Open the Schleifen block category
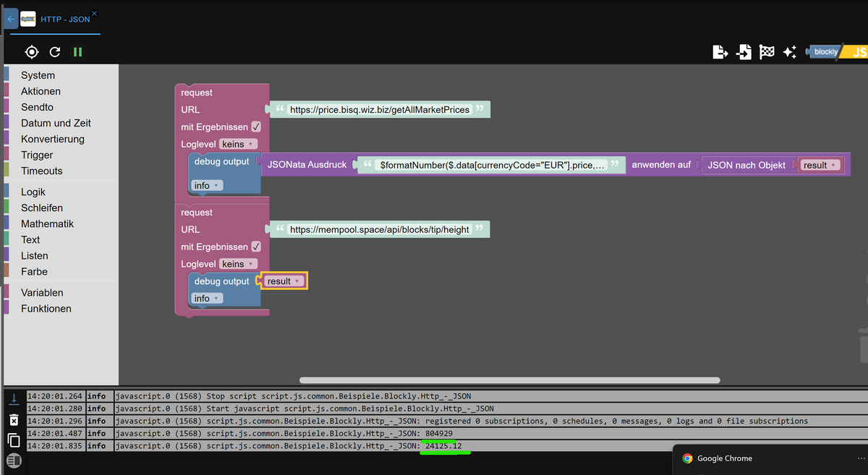This screenshot has width=868, height=475. [x=41, y=207]
